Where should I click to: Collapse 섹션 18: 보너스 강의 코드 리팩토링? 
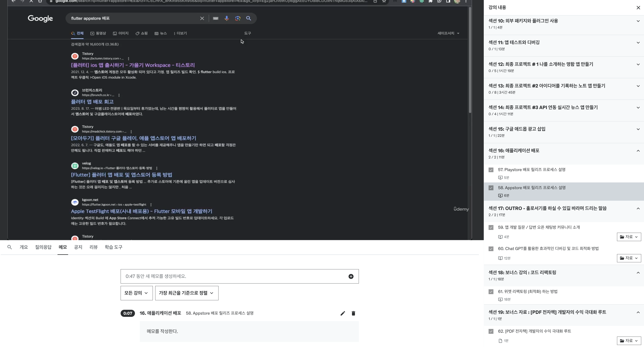click(x=564, y=276)
